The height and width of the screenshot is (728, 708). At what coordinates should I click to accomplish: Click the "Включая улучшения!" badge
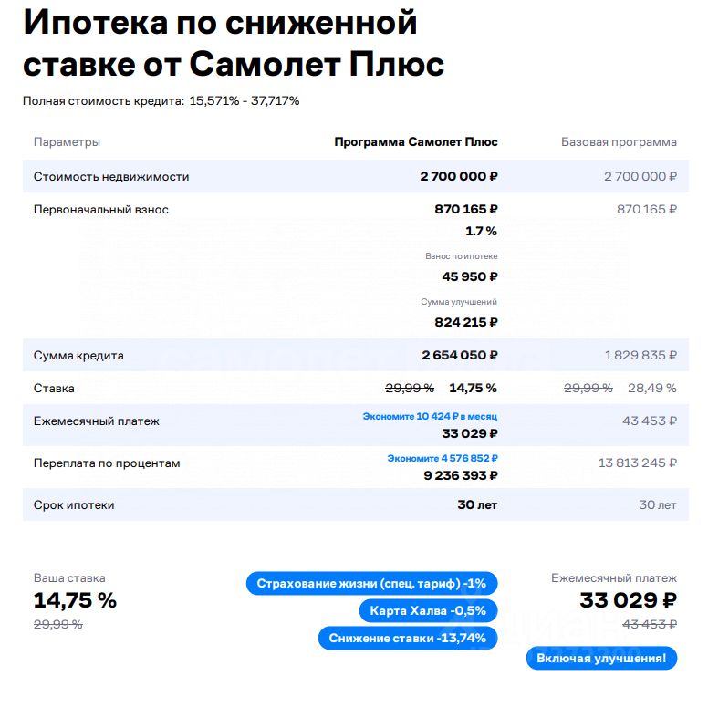click(601, 658)
